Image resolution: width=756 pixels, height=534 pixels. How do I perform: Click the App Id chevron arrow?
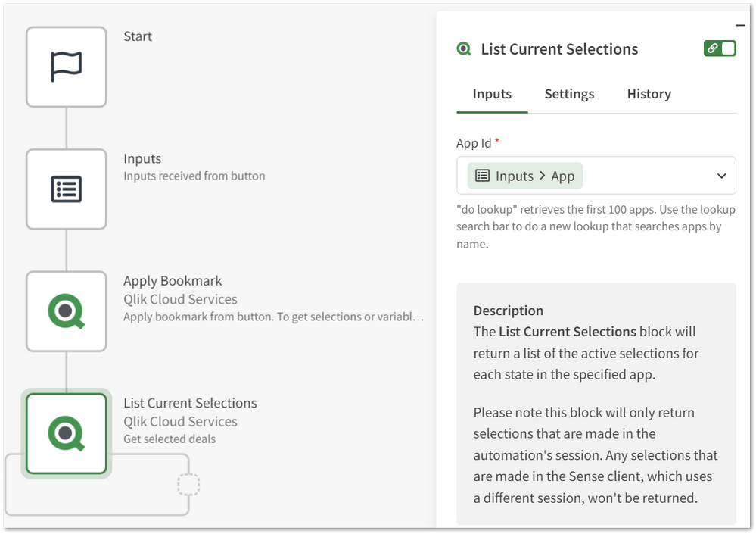click(x=721, y=175)
